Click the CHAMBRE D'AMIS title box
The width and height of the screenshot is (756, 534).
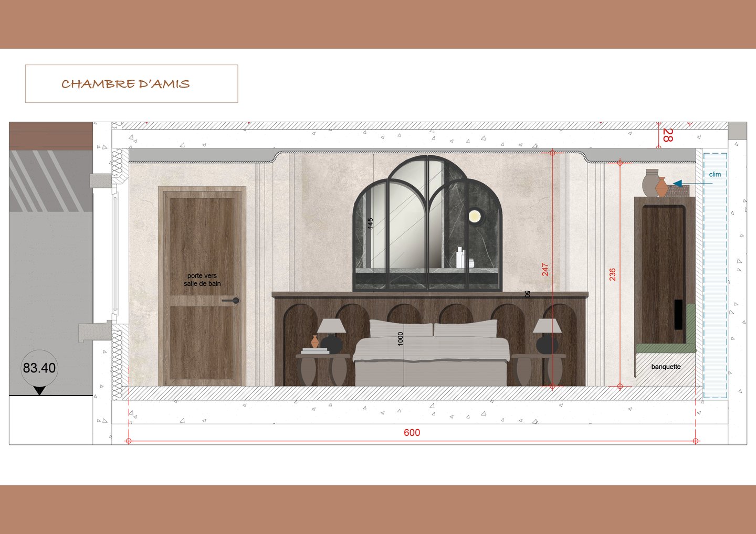point(131,84)
